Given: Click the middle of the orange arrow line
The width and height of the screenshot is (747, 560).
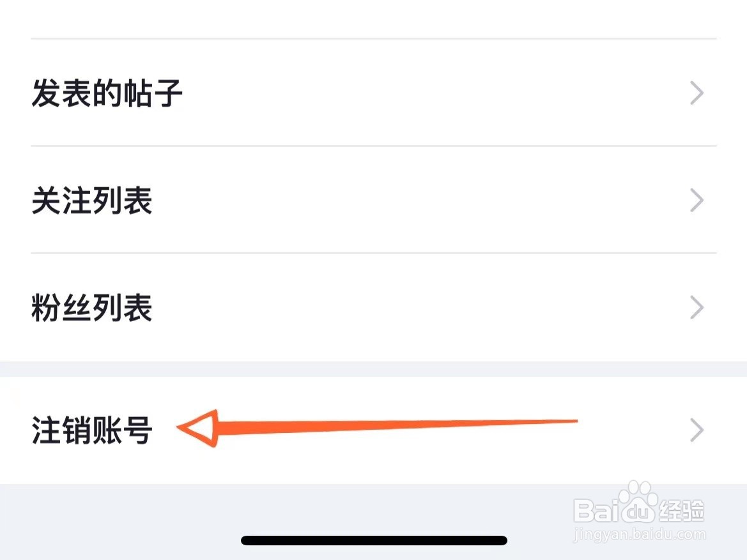Looking at the screenshot, I should tap(396, 425).
